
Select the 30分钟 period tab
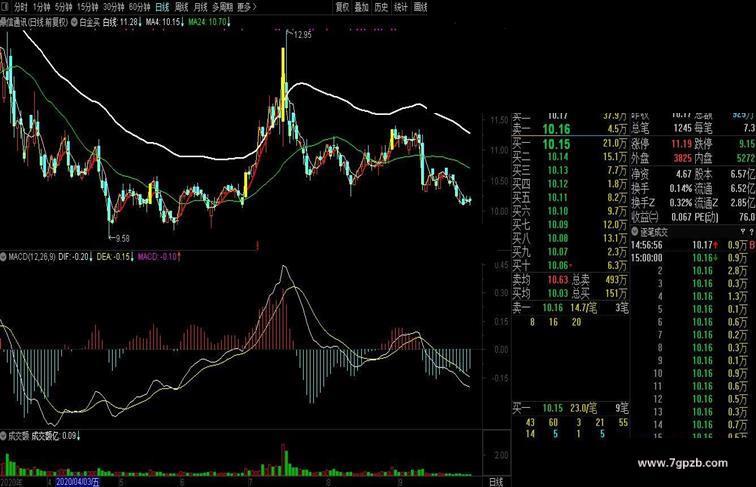click(x=113, y=7)
